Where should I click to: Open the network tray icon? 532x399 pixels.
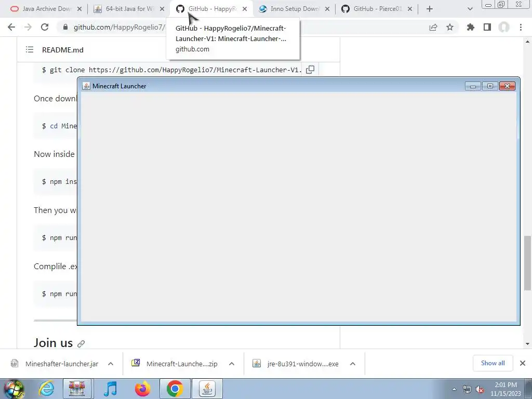[467, 389]
